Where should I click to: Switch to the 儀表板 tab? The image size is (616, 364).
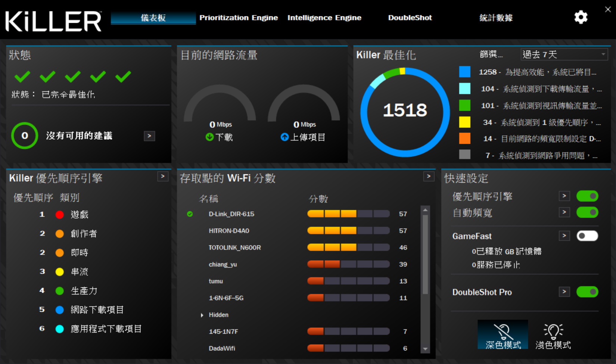pos(153,18)
